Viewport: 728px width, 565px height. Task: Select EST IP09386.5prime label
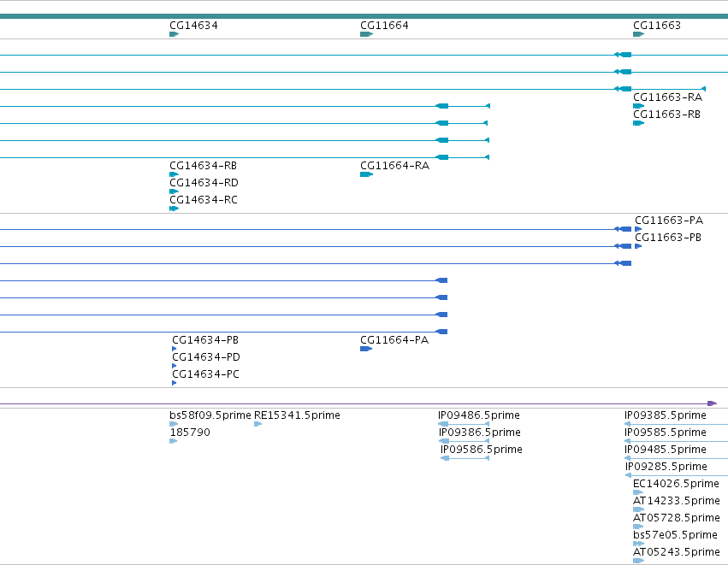coord(480,433)
